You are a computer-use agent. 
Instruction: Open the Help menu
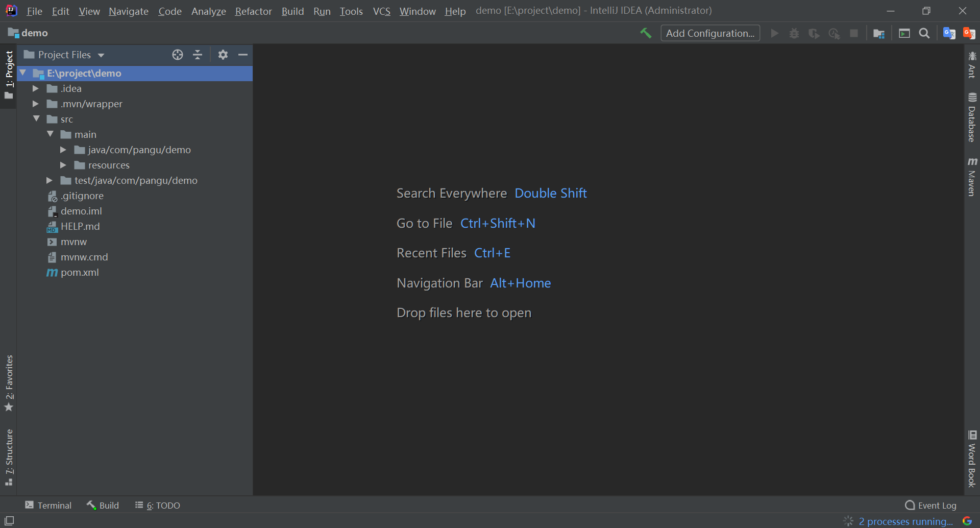pyautogui.click(x=455, y=11)
